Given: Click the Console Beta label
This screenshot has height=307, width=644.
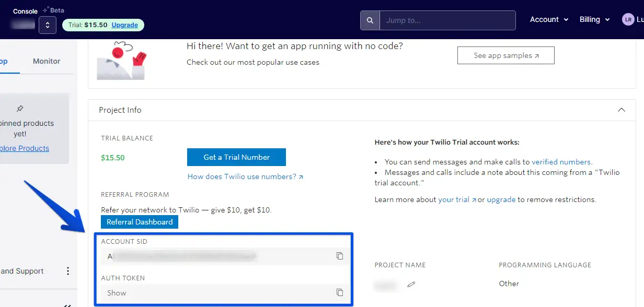Looking at the screenshot, I should 38,10.
